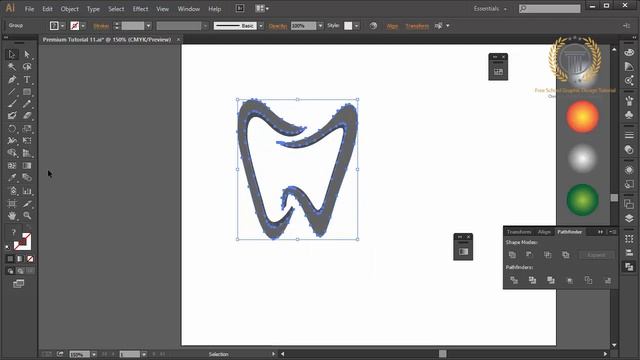The image size is (640, 360).
Task: Click Minus Front in Pathfinder
Action: pyautogui.click(x=530, y=255)
